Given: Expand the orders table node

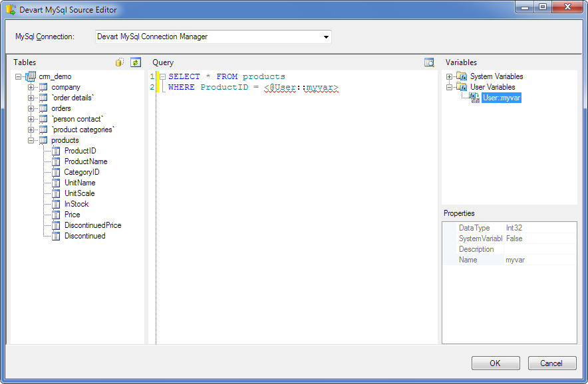Looking at the screenshot, I should pyautogui.click(x=31, y=109).
